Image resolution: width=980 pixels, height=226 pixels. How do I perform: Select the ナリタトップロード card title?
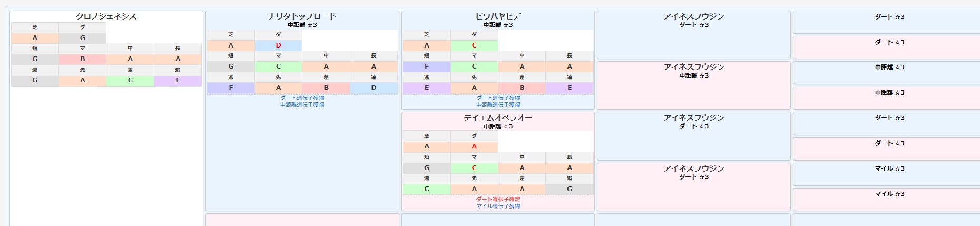click(302, 16)
